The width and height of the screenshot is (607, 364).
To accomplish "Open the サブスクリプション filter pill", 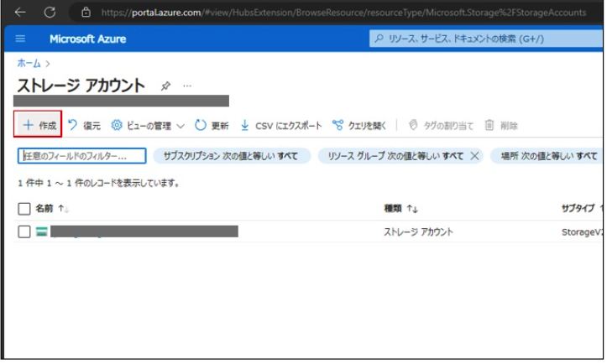I will tap(232, 156).
